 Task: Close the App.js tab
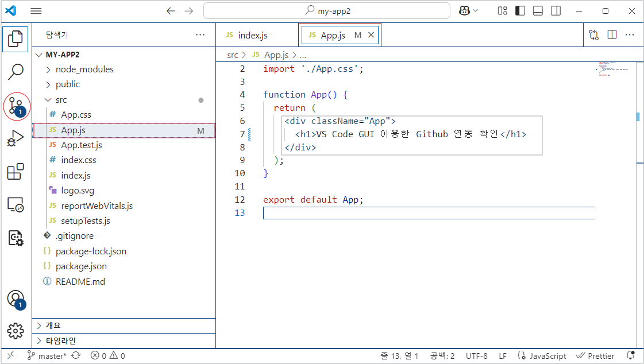371,35
